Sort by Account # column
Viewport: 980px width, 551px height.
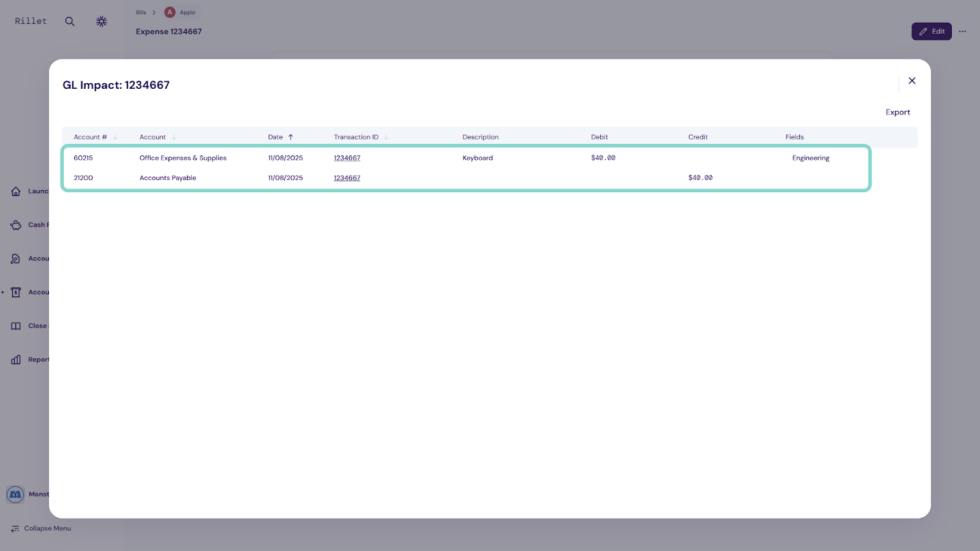pos(91,137)
